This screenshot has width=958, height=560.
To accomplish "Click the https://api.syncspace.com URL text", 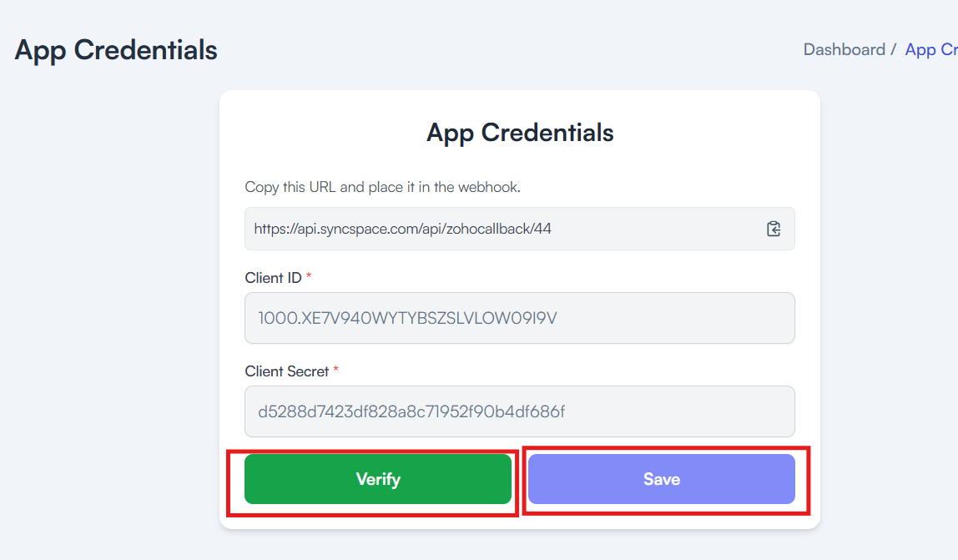I will tap(402, 229).
